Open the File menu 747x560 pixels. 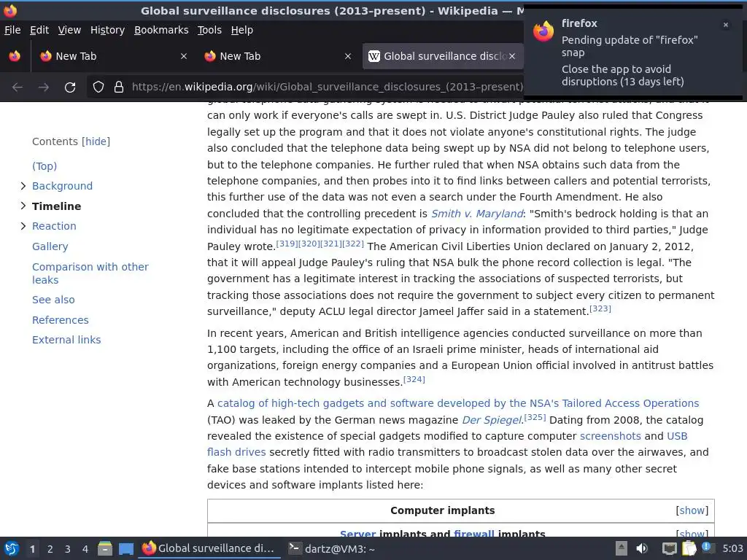[x=12, y=30]
